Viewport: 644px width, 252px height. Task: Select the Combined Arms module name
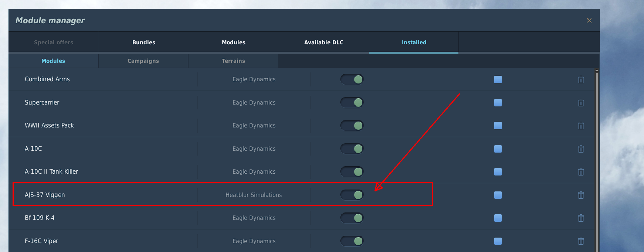[x=47, y=79]
